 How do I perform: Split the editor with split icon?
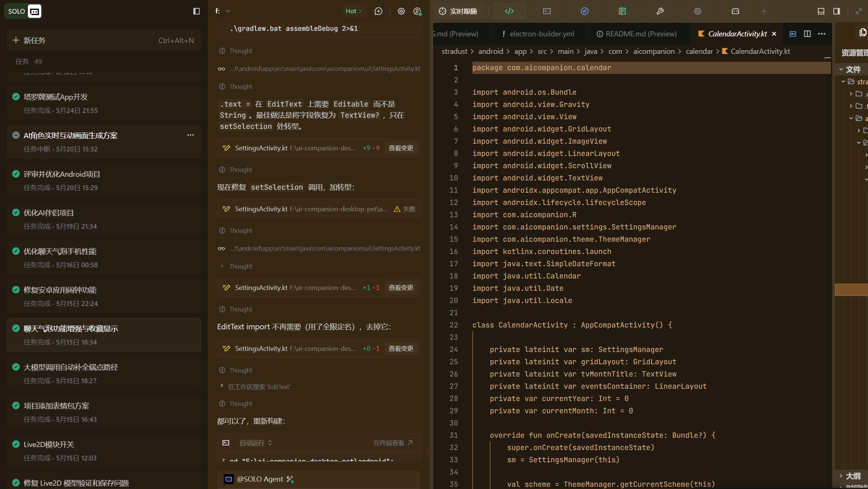pyautogui.click(x=807, y=34)
